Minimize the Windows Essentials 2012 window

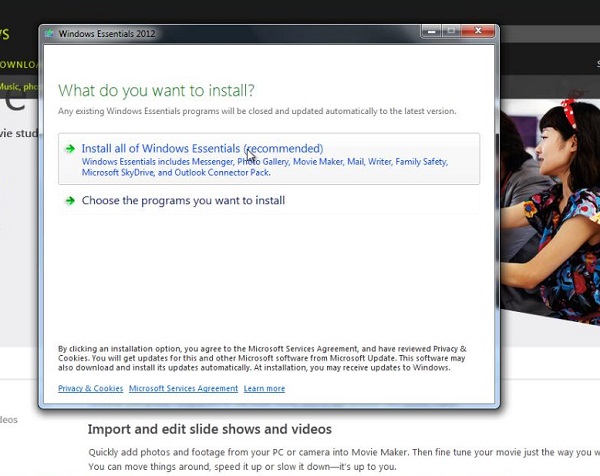(431, 31)
